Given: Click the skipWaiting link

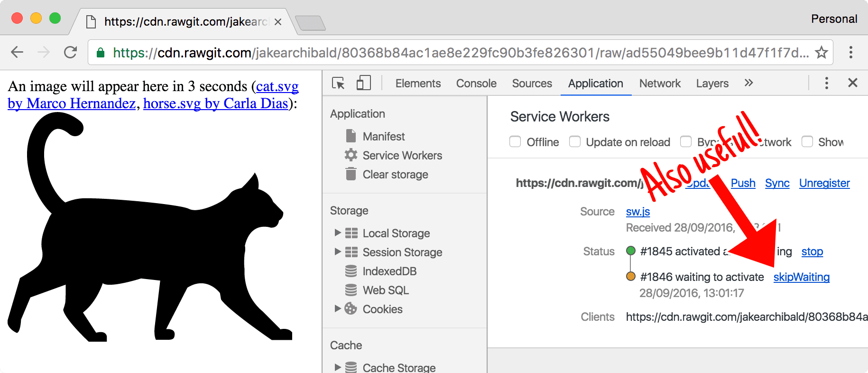Looking at the screenshot, I should [801, 277].
